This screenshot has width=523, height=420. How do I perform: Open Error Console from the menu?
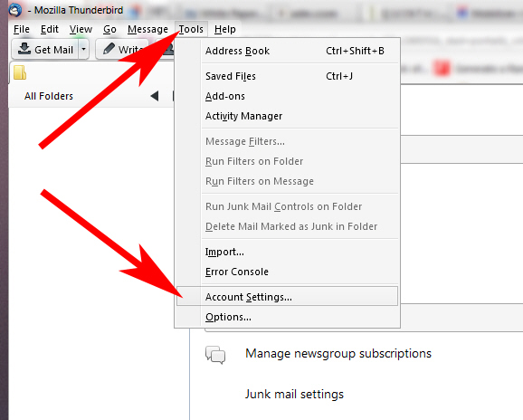point(287,272)
